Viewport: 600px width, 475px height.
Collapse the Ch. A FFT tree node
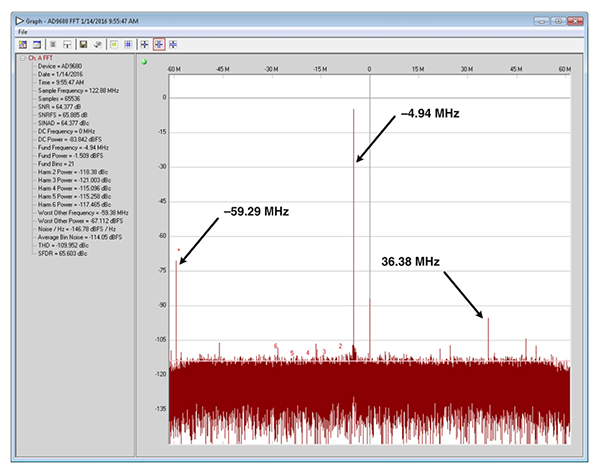[x=20, y=59]
